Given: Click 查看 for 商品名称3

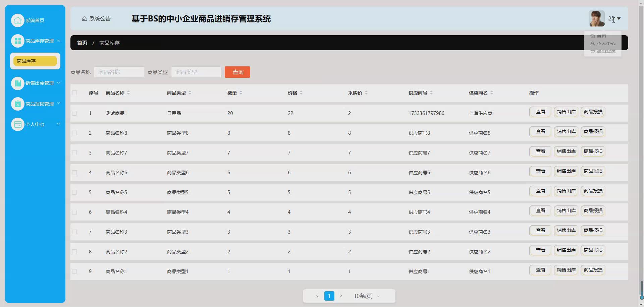Looking at the screenshot, I should [540, 231].
